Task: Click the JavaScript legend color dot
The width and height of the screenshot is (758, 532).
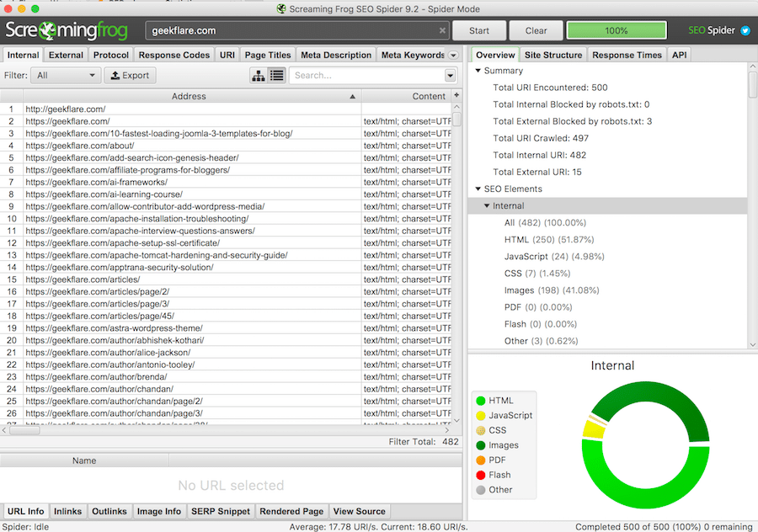Action: point(481,416)
